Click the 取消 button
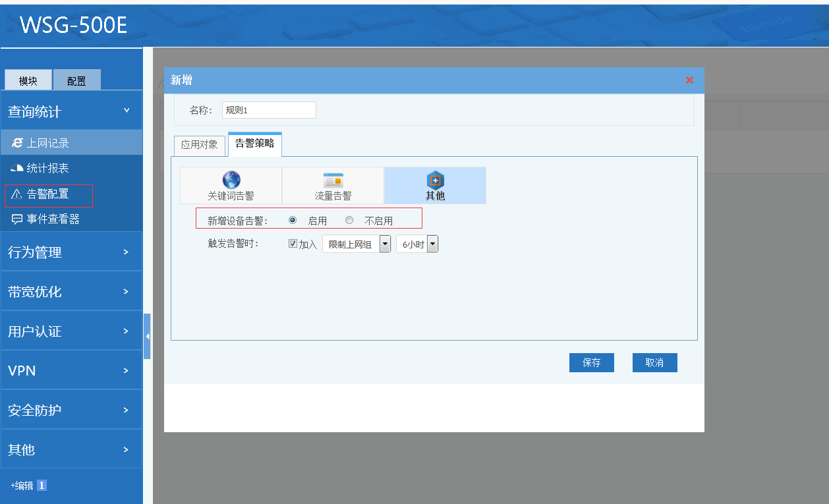The image size is (829, 504). [654, 362]
